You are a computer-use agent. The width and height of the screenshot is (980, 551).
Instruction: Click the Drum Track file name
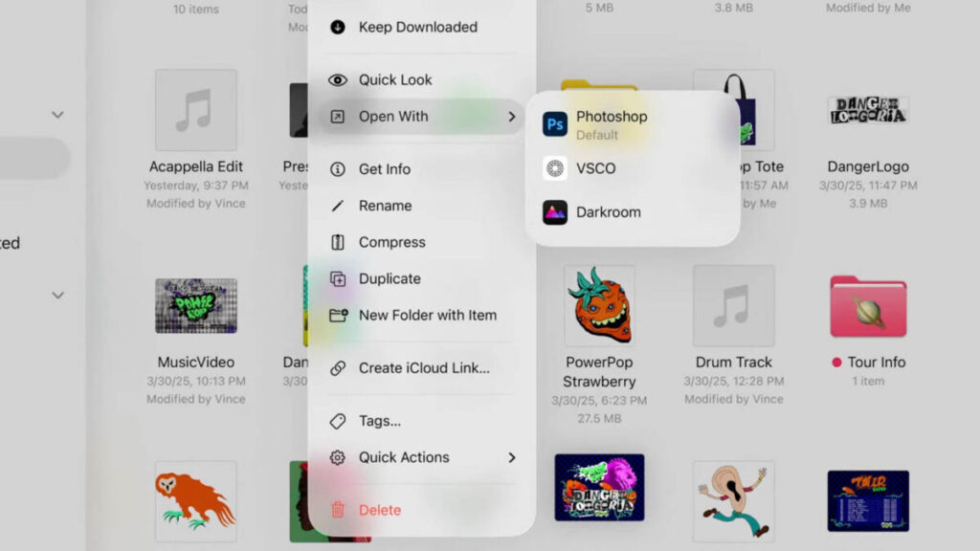tap(734, 363)
